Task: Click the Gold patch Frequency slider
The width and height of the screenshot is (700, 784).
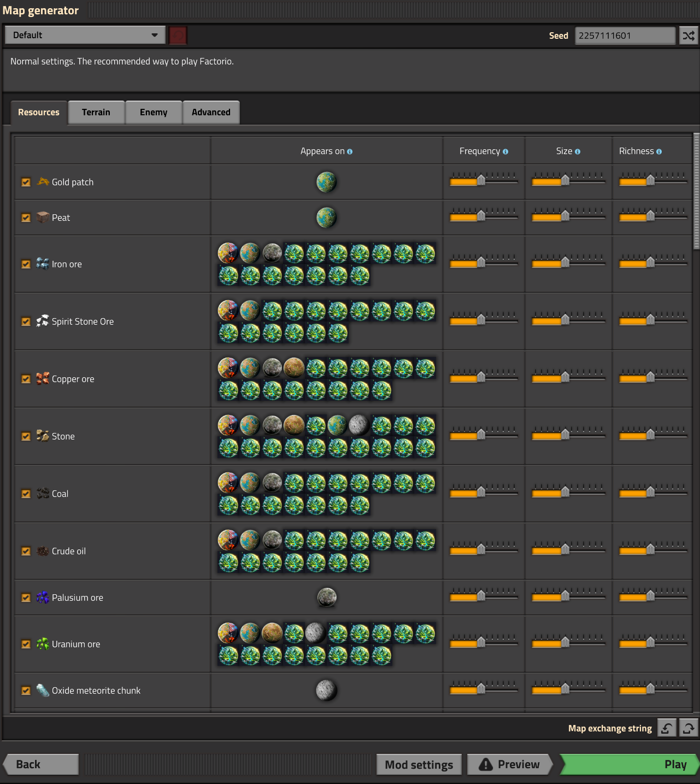Action: pos(484,180)
